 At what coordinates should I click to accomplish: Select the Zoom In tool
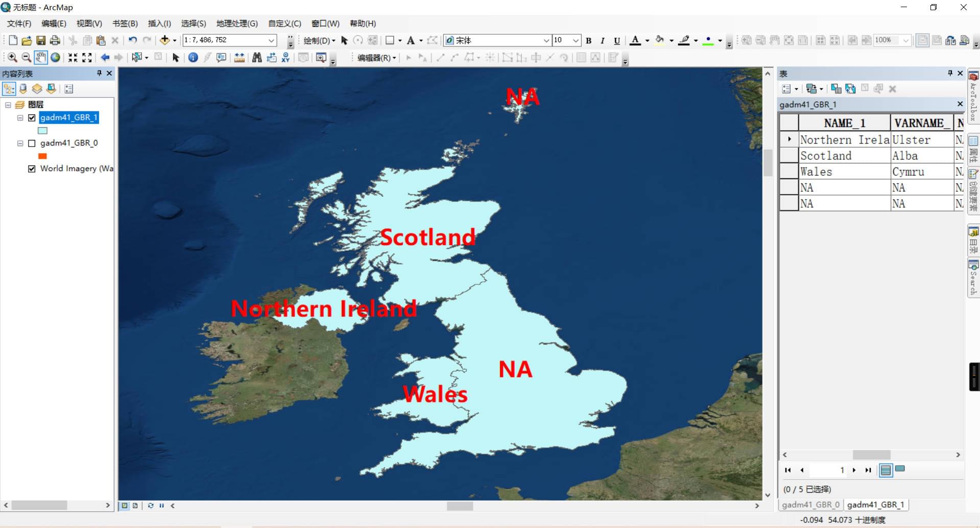(x=13, y=58)
